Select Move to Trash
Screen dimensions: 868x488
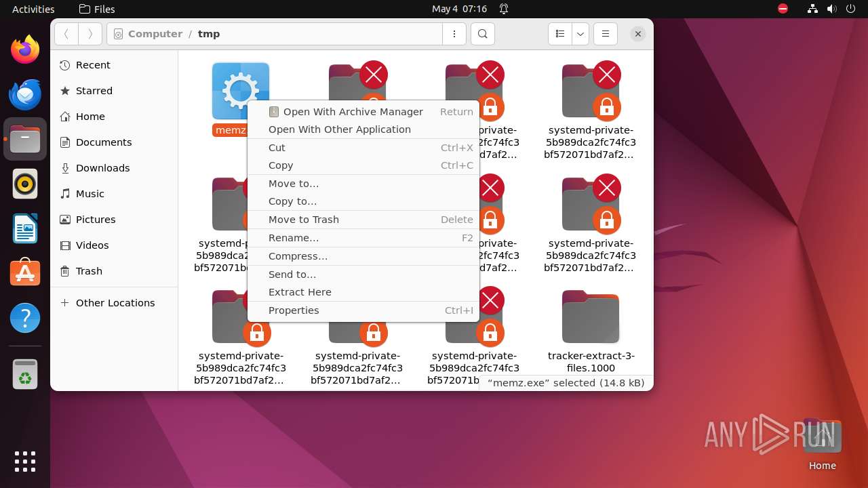click(364, 220)
